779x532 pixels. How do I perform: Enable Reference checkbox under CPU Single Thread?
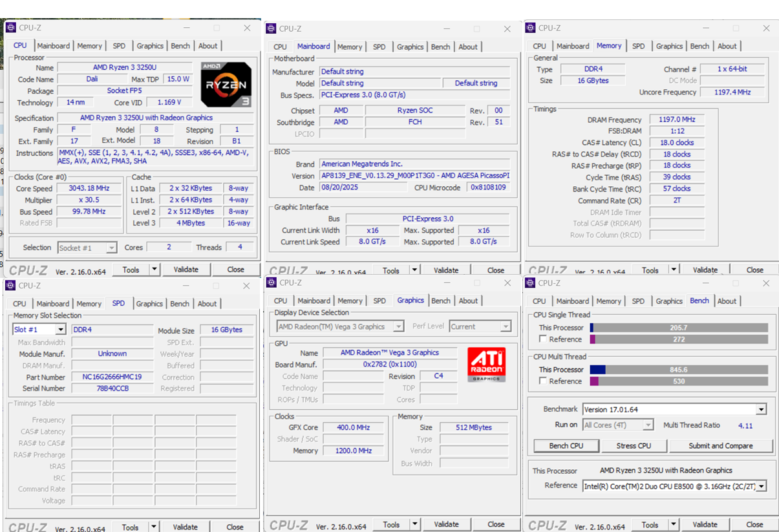[x=543, y=339]
